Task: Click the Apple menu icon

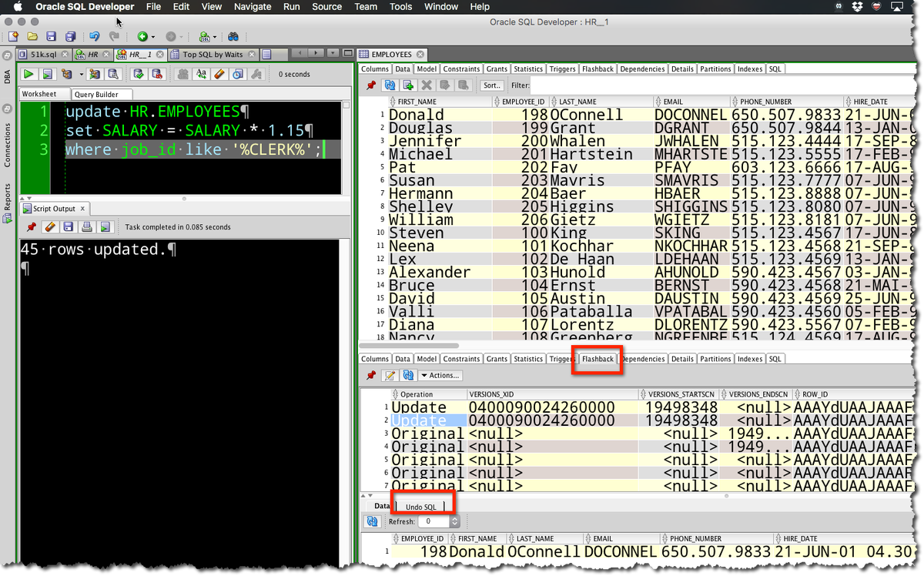Action: [x=17, y=6]
